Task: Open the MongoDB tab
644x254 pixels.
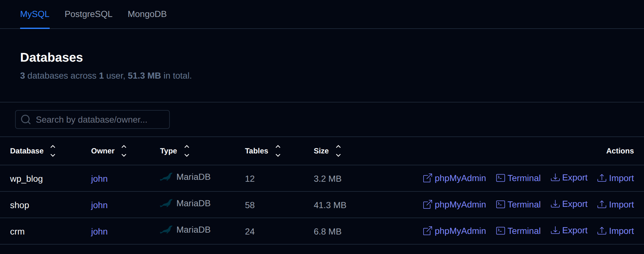Action: coord(147,14)
